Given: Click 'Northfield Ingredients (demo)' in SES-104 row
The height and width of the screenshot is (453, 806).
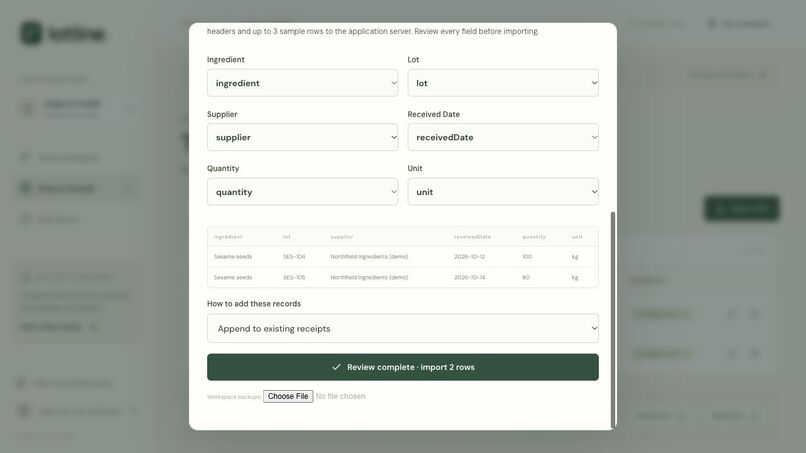Looking at the screenshot, I should 369,257.
